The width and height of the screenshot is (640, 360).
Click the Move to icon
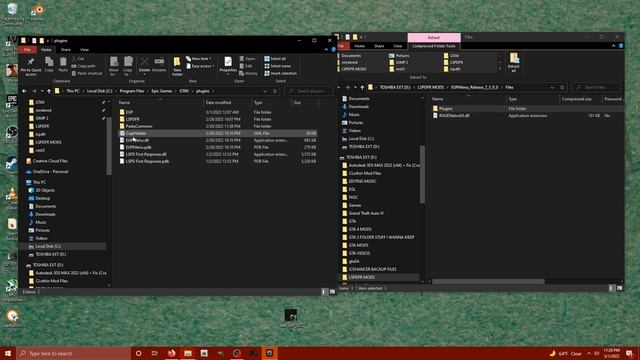pos(114,66)
